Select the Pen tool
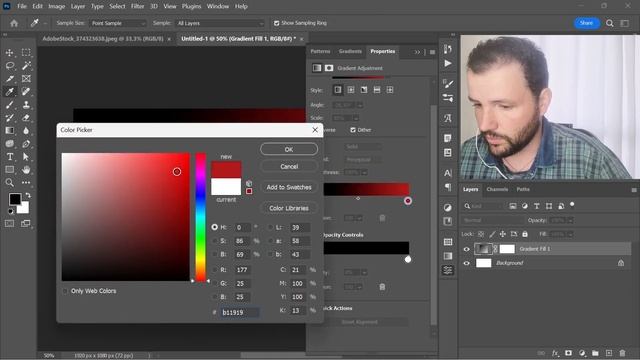Image resolution: width=640 pixels, height=360 pixels. [26, 144]
